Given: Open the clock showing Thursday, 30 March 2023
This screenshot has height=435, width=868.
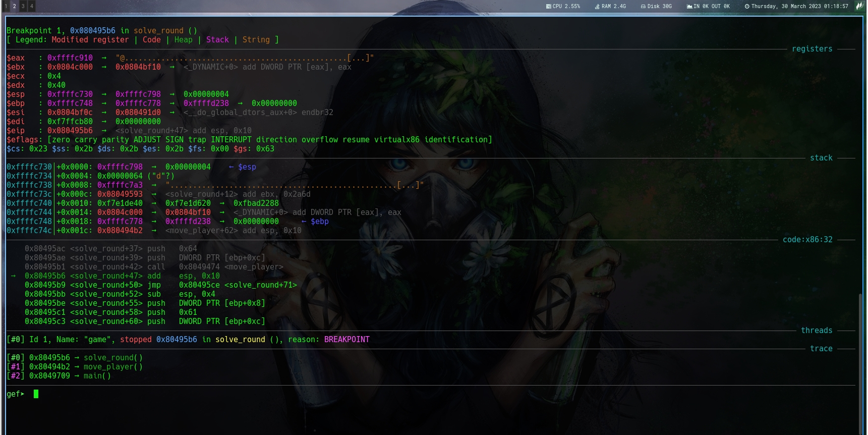Looking at the screenshot, I should coord(796,7).
